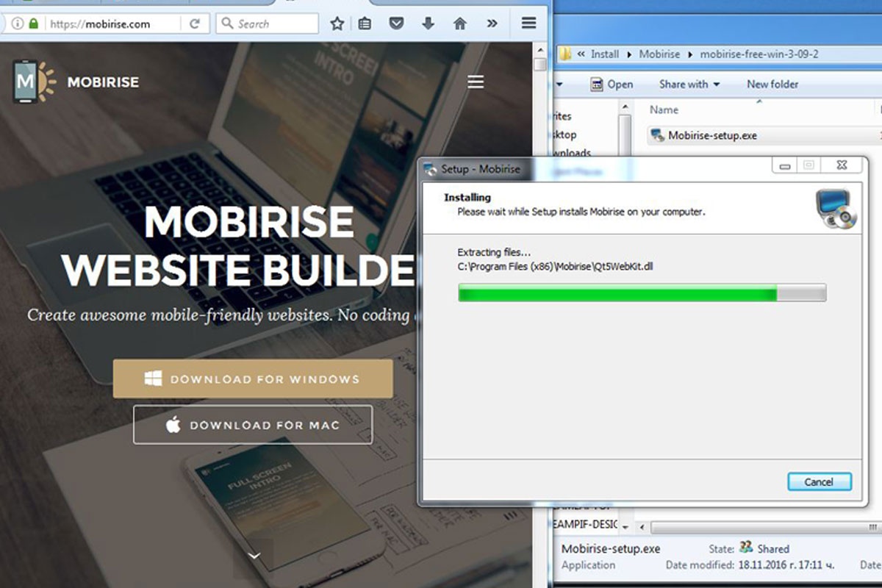The height and width of the screenshot is (588, 882).
Task: Click the 'MOBIRISE WEBSITE BUILDER' headline
Action: coord(239,245)
